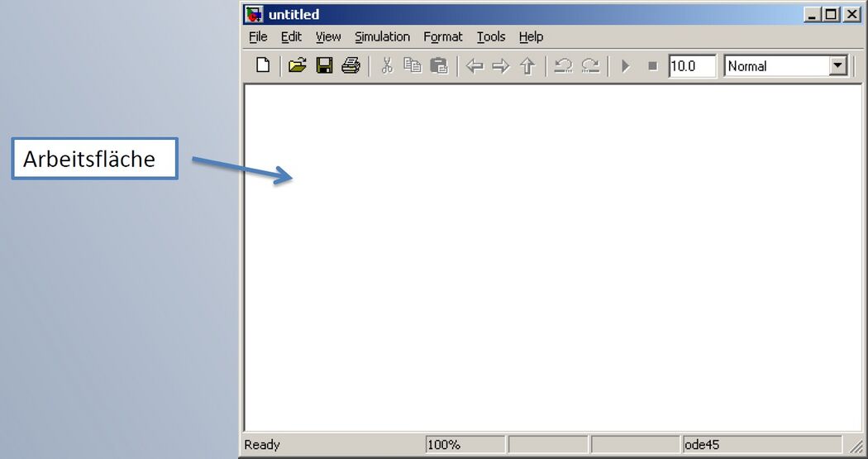Image resolution: width=868 pixels, height=459 pixels.
Task: Open the Format menu
Action: [x=443, y=36]
